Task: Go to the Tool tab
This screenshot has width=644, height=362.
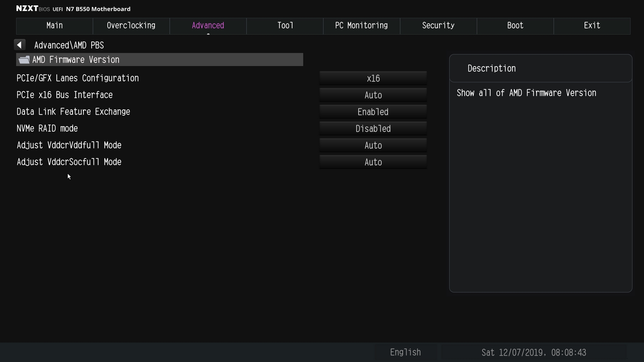Action: coord(285,26)
